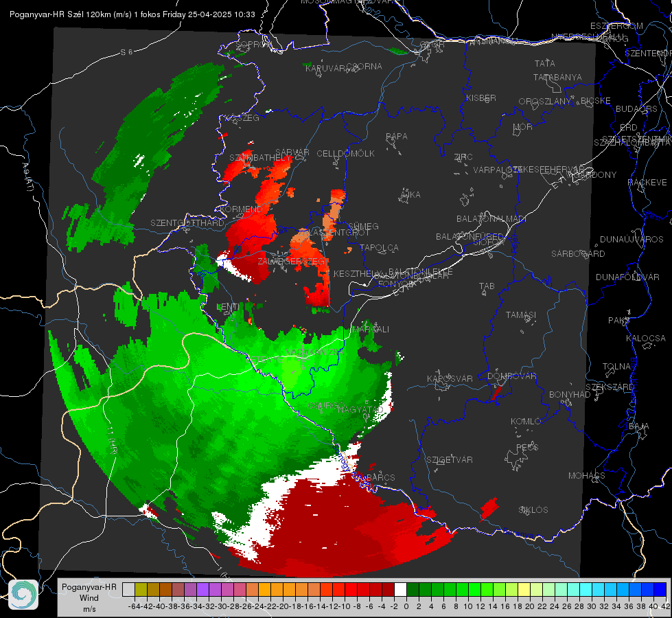Image resolution: width=672 pixels, height=618 pixels.
Task: Click the legend value label 20
Action: point(530,606)
